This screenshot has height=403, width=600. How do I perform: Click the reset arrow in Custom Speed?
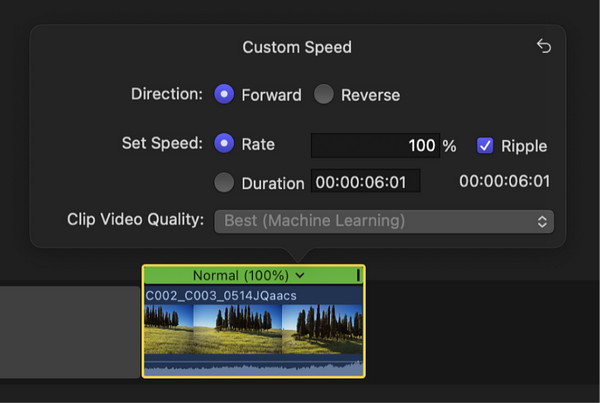point(544,46)
